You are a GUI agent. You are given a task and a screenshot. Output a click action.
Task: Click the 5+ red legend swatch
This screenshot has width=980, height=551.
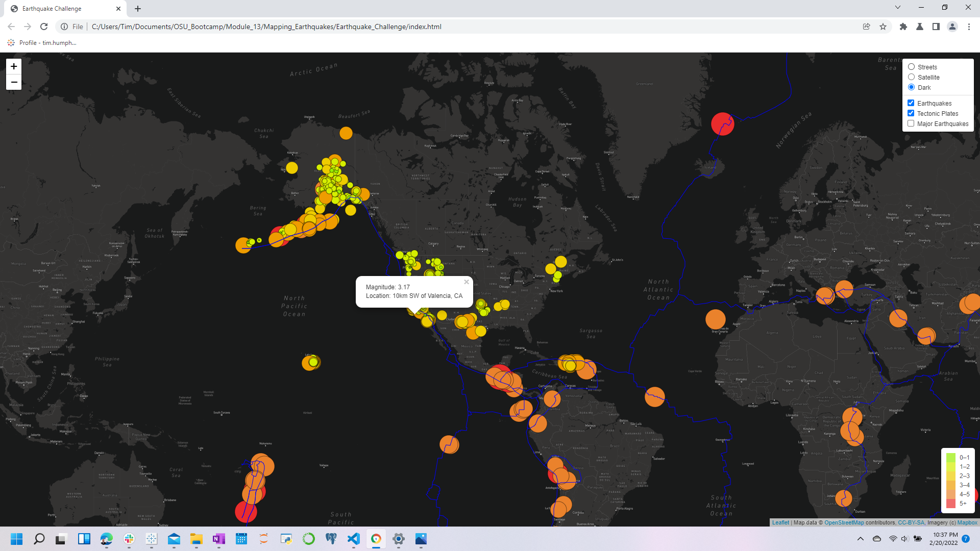[951, 504]
